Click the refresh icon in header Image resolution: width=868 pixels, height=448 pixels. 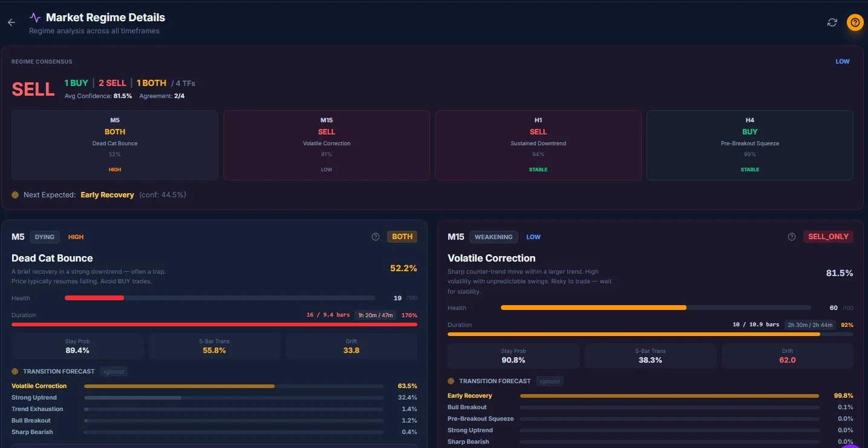pyautogui.click(x=832, y=22)
